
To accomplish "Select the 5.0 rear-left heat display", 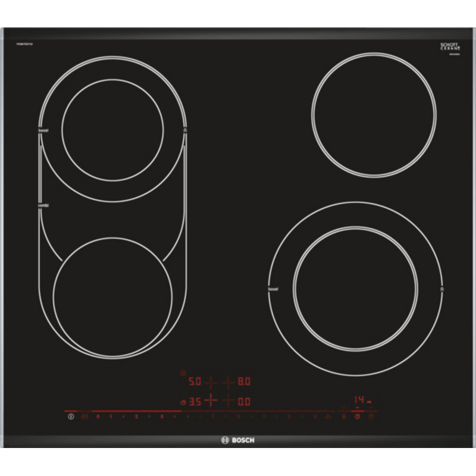I will pyautogui.click(x=195, y=381).
